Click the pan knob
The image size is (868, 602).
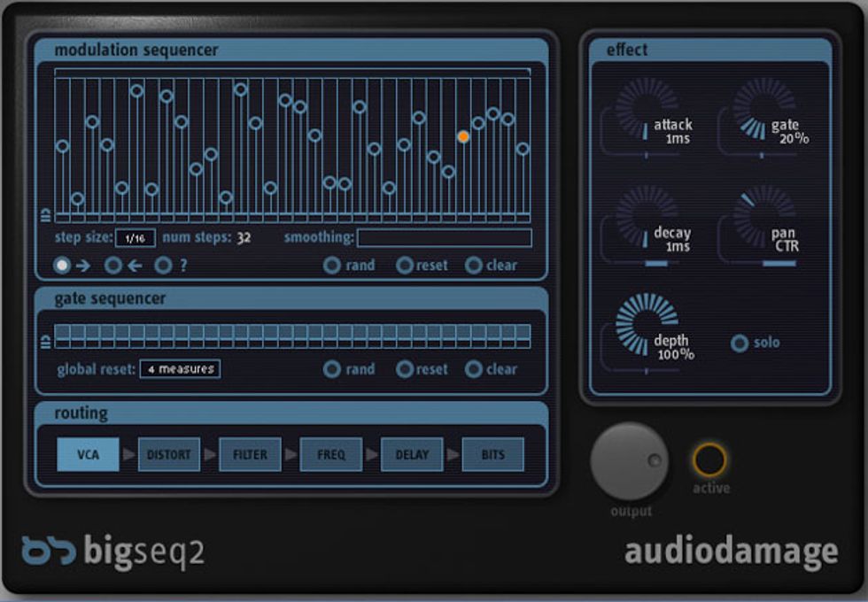pyautogui.click(x=763, y=216)
